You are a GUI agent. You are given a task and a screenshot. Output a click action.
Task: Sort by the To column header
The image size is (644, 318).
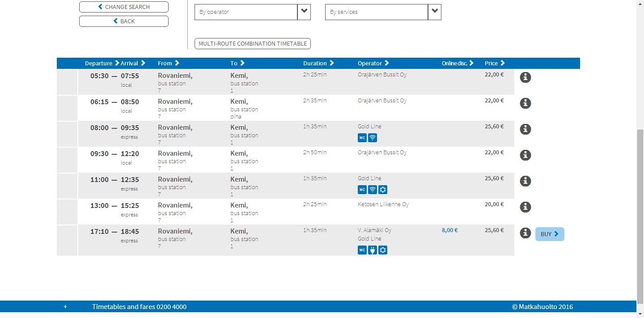tap(237, 64)
